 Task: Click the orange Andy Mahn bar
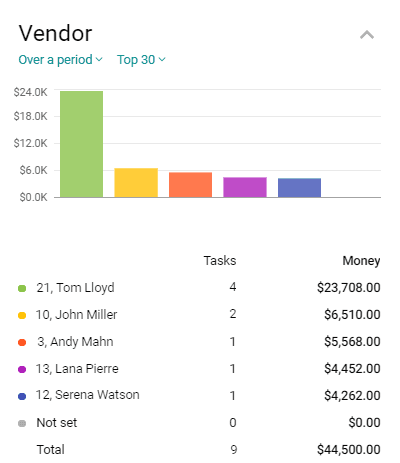[190, 185]
